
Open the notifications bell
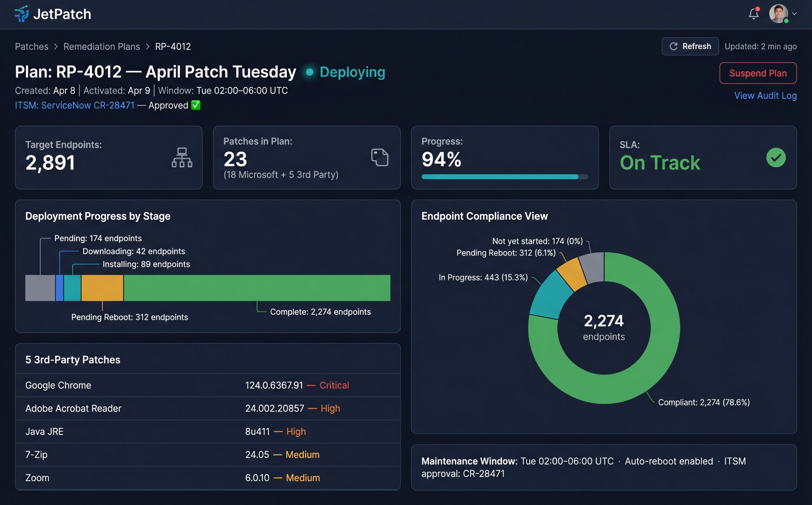point(754,14)
